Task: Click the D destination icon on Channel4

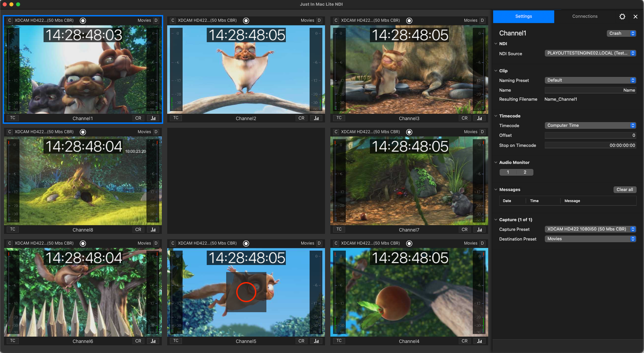Action: [x=482, y=243]
